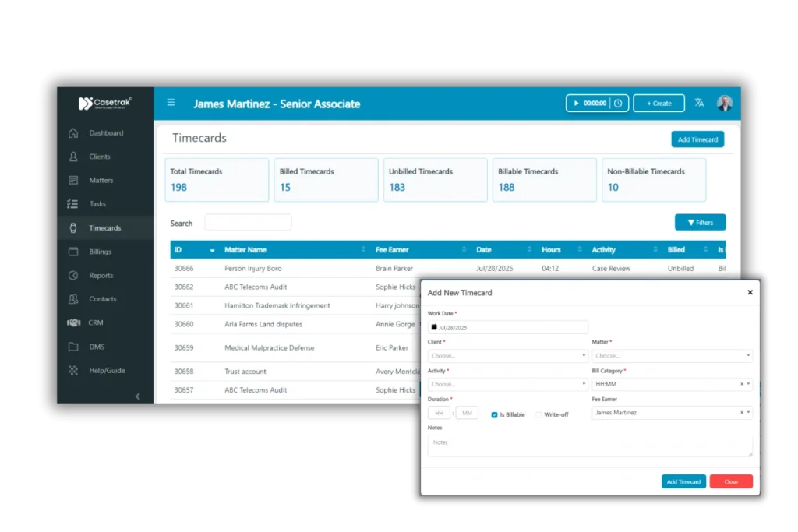The width and height of the screenshot is (798, 532).
Task: Click the clock icon beside timer
Action: [618, 103]
